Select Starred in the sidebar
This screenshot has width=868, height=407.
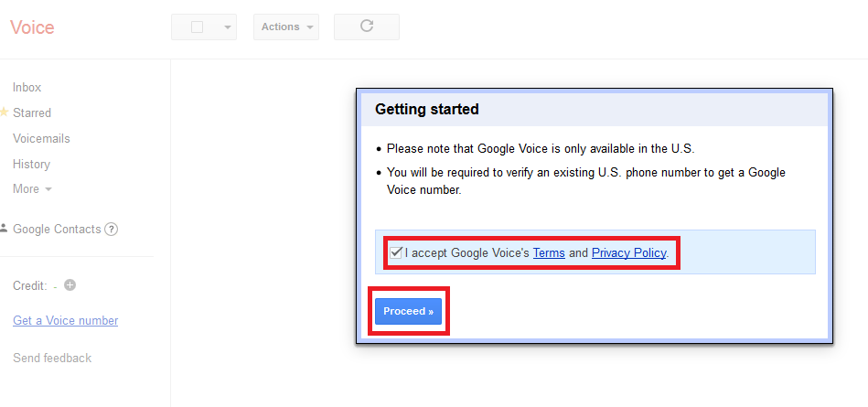point(32,113)
